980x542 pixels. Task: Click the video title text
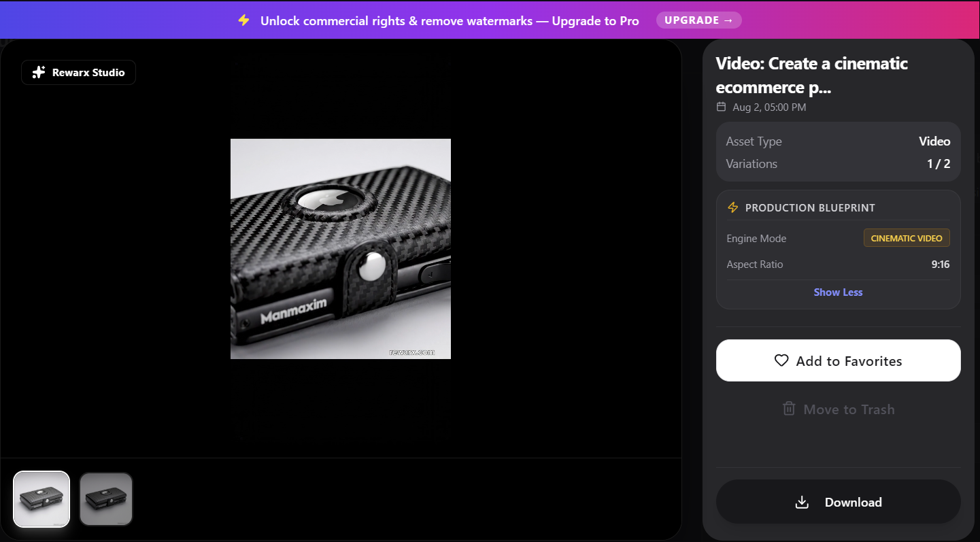click(x=811, y=75)
